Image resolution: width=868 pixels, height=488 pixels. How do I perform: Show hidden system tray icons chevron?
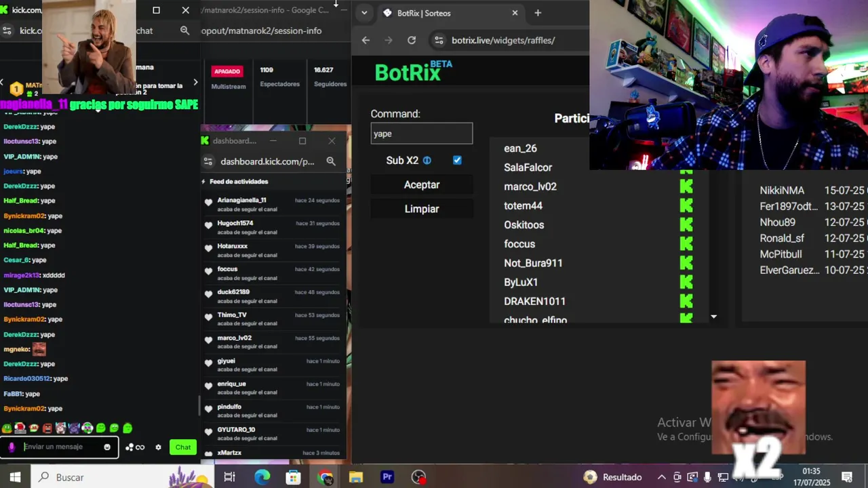661,477
